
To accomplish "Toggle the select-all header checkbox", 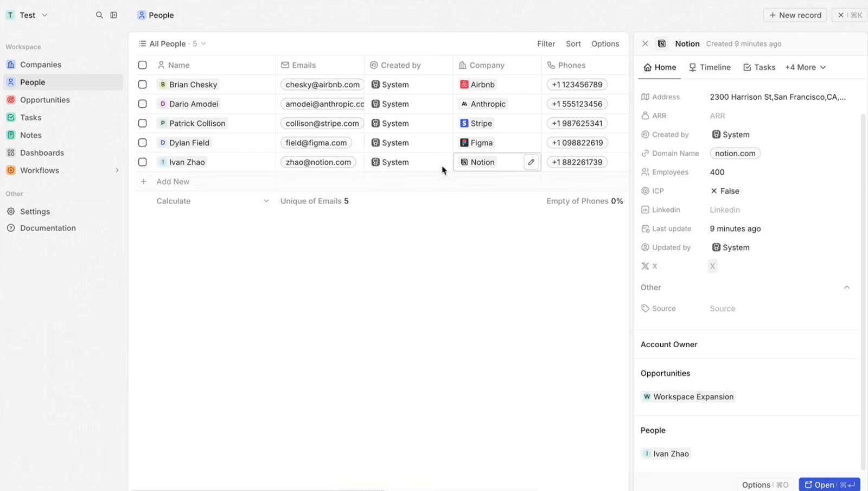I will point(142,65).
